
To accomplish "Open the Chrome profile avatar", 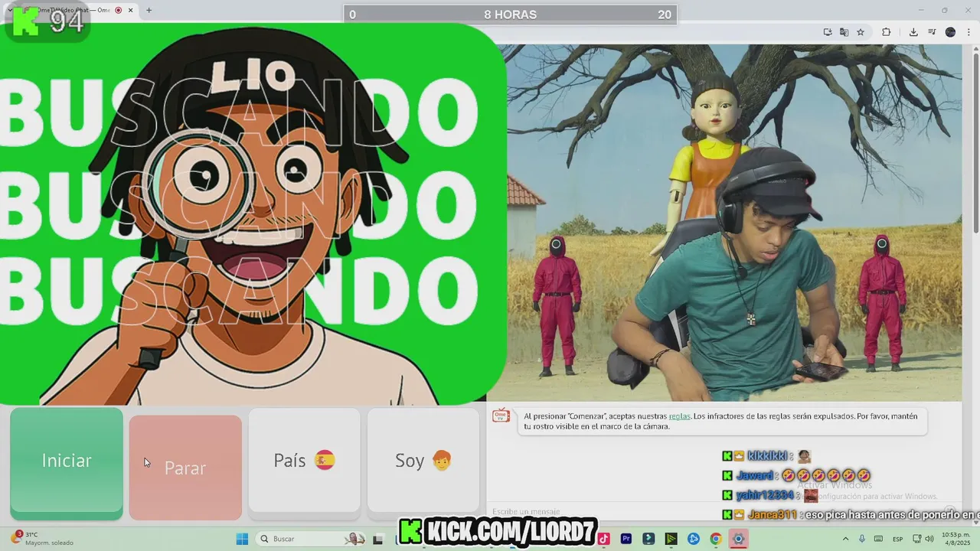I will pyautogui.click(x=950, y=32).
